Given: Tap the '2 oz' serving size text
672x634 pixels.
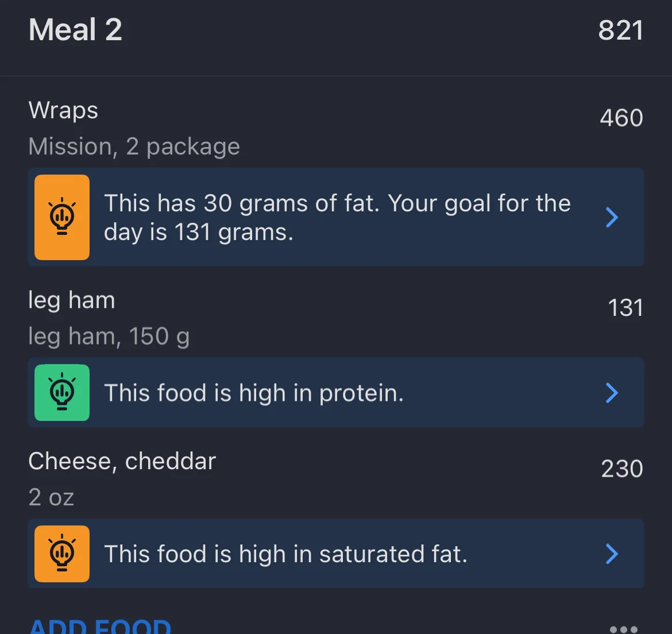Looking at the screenshot, I should (51, 497).
